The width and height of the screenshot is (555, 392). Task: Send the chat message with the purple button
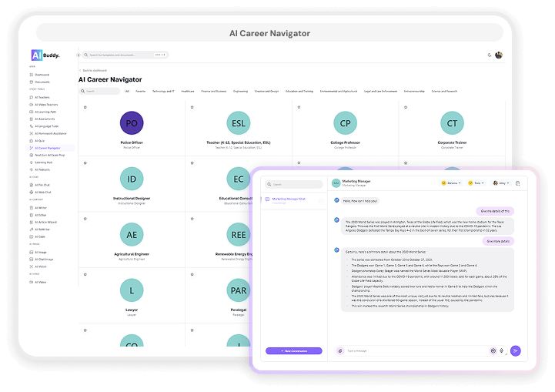point(516,350)
